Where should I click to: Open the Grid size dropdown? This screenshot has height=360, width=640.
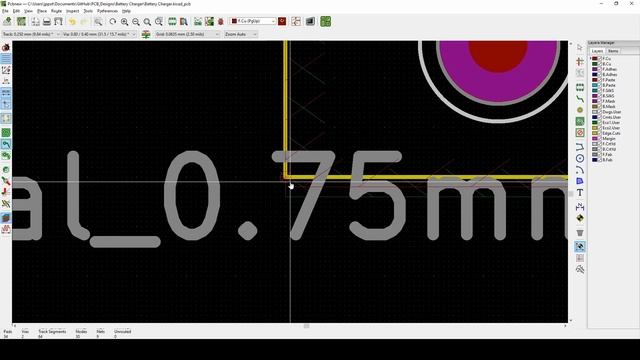click(x=187, y=34)
